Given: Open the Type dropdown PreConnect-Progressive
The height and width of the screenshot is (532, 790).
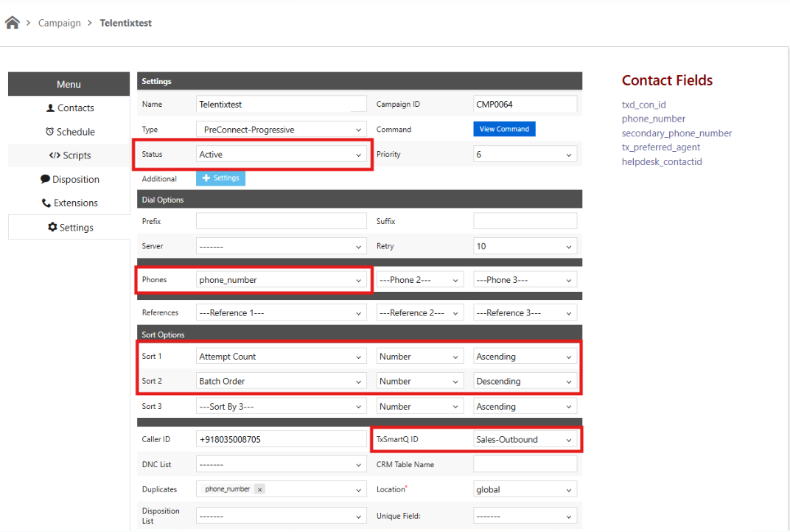Looking at the screenshot, I should pos(281,130).
